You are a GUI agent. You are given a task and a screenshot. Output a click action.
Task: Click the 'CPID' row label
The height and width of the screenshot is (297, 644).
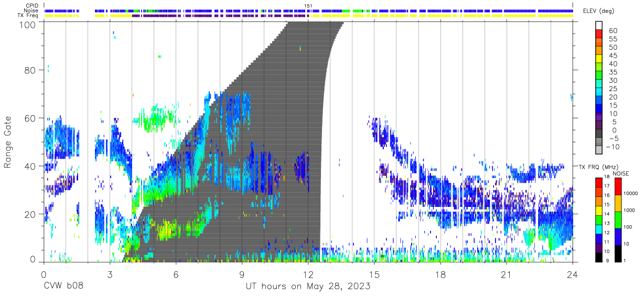click(33, 6)
